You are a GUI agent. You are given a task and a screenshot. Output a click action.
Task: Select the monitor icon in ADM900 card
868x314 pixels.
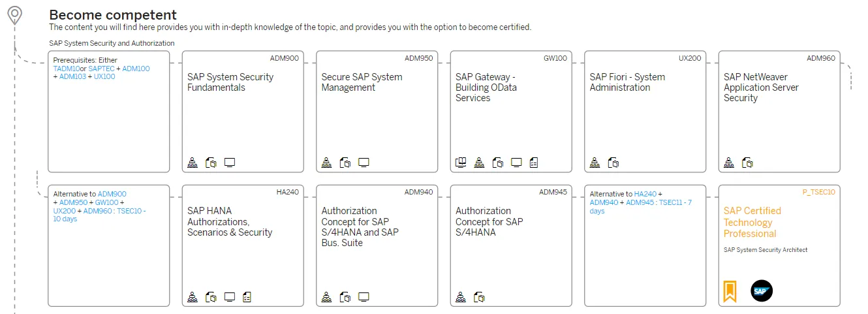[x=230, y=163]
